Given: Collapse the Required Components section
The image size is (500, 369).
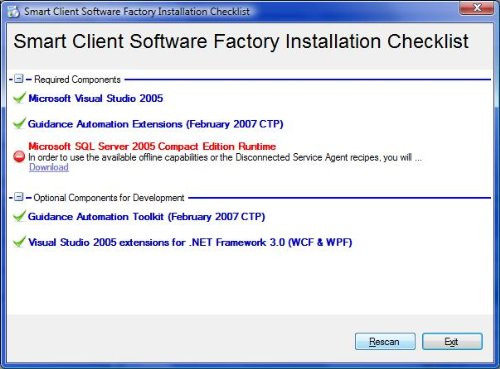Looking at the screenshot, I should tap(19, 79).
